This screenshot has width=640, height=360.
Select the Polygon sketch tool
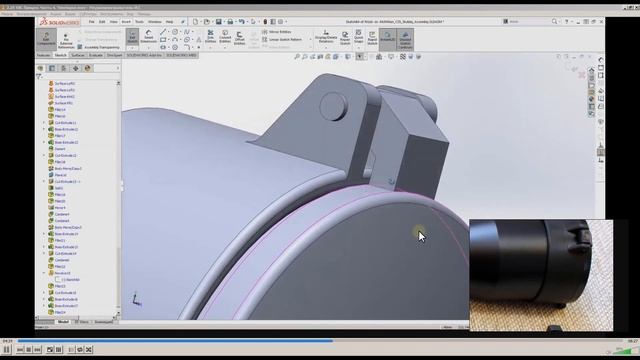(175, 47)
